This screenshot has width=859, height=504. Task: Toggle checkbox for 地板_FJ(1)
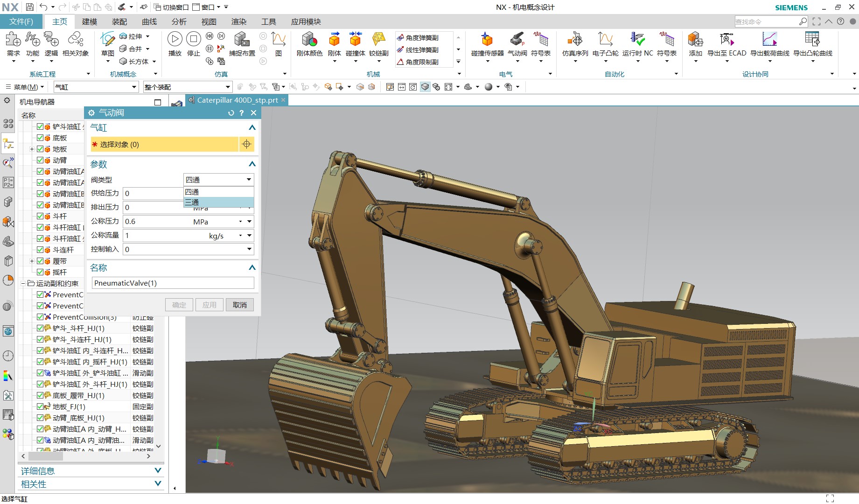(x=40, y=406)
